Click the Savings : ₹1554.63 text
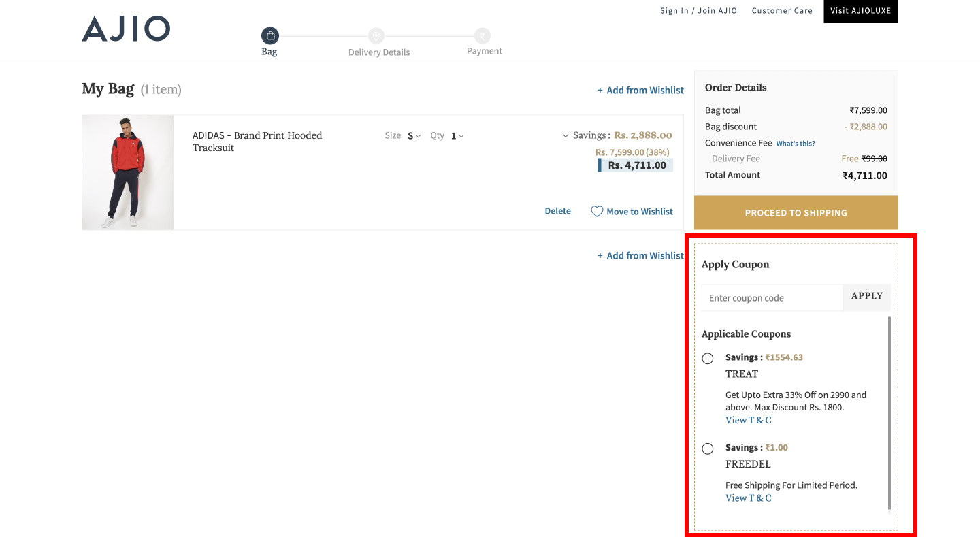Image resolution: width=980 pixels, height=537 pixels. pos(764,358)
